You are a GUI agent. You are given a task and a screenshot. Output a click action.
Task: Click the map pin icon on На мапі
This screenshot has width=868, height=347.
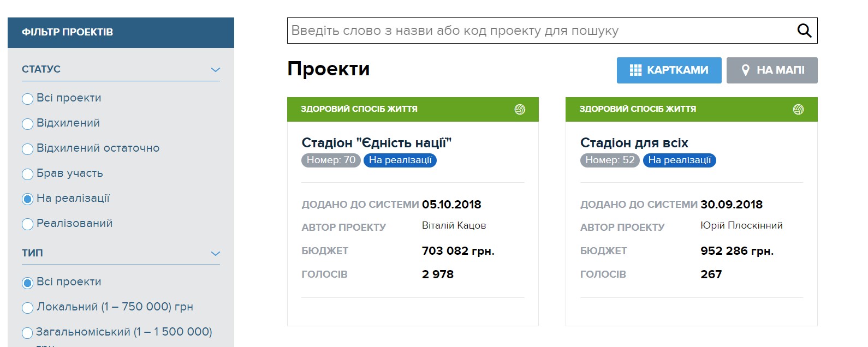745,70
